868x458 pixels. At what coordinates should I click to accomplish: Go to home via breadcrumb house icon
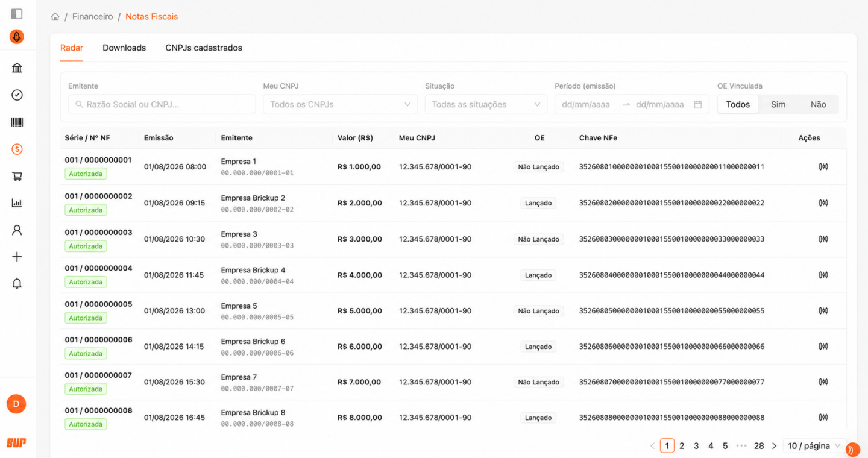coord(55,17)
